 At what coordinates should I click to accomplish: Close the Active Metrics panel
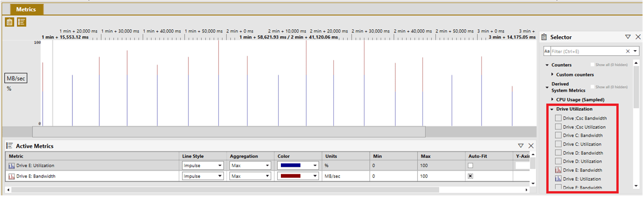click(x=531, y=146)
